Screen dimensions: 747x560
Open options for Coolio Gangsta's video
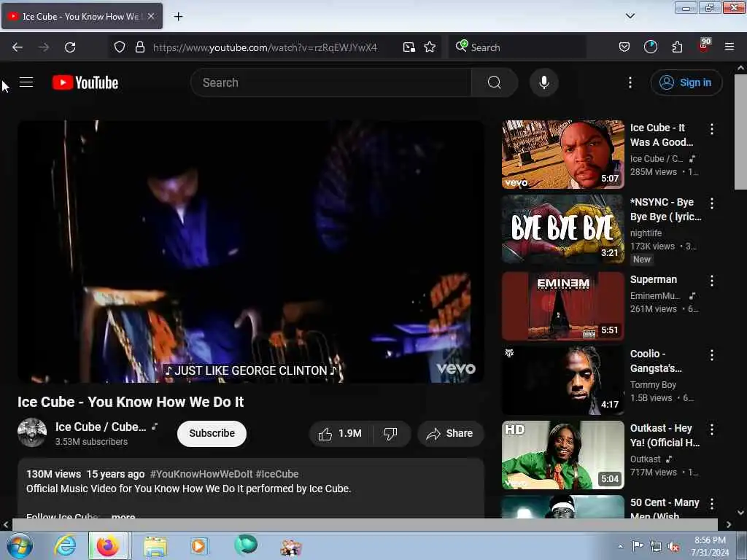tap(712, 355)
